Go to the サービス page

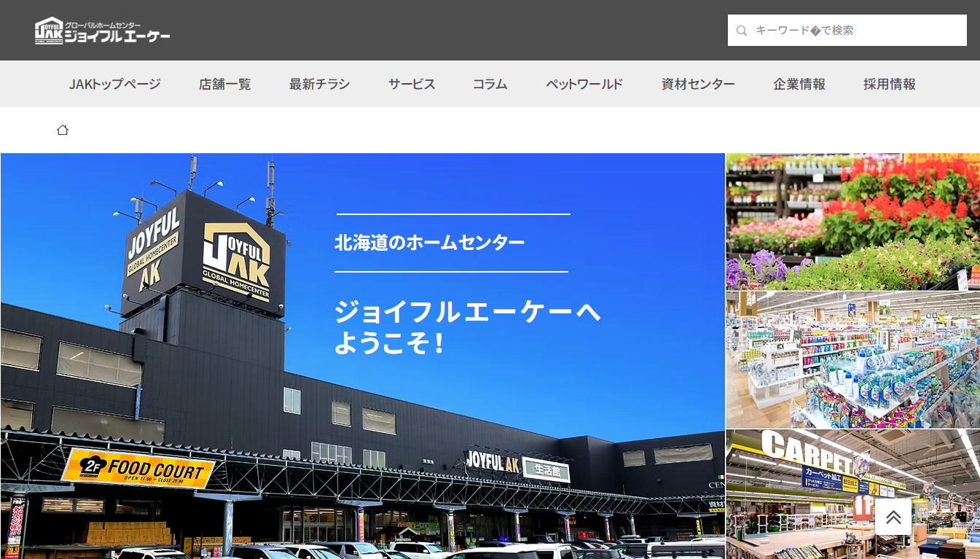[x=412, y=84]
